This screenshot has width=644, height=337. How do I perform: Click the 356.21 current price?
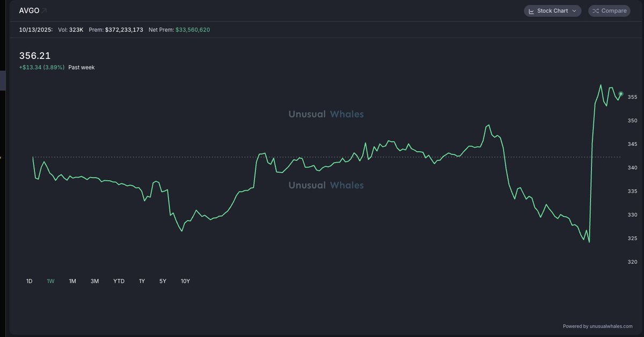click(x=35, y=56)
